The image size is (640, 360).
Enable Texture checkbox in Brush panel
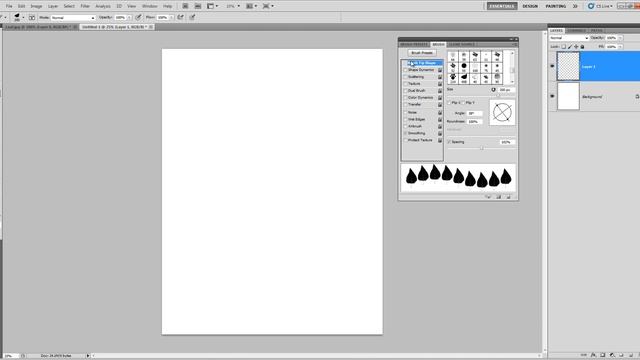point(405,84)
